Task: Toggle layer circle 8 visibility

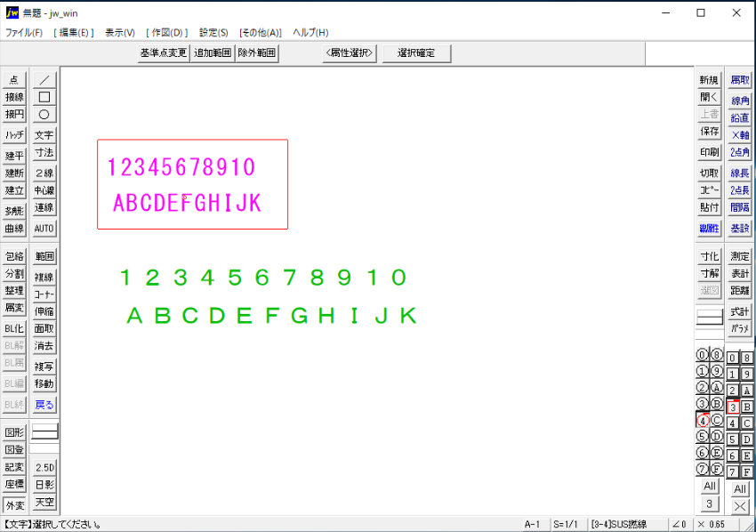Action: coord(717,355)
